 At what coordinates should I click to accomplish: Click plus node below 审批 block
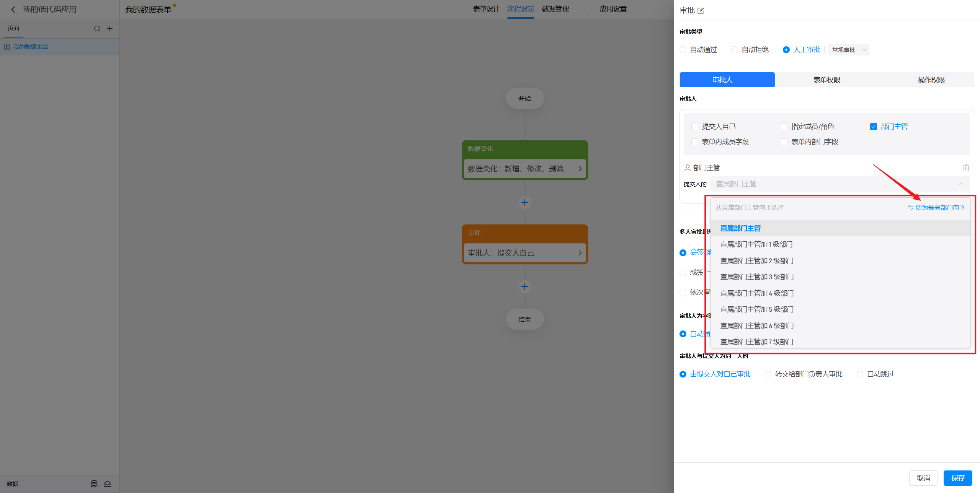click(524, 286)
